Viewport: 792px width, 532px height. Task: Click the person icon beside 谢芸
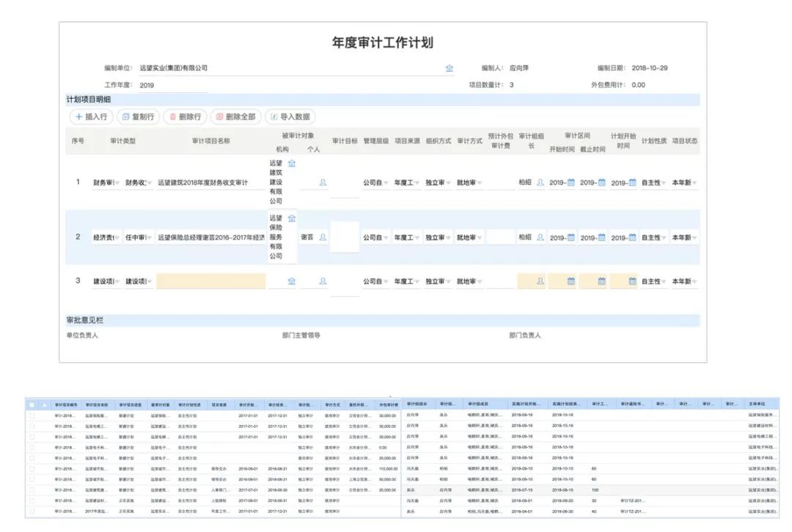(x=323, y=237)
